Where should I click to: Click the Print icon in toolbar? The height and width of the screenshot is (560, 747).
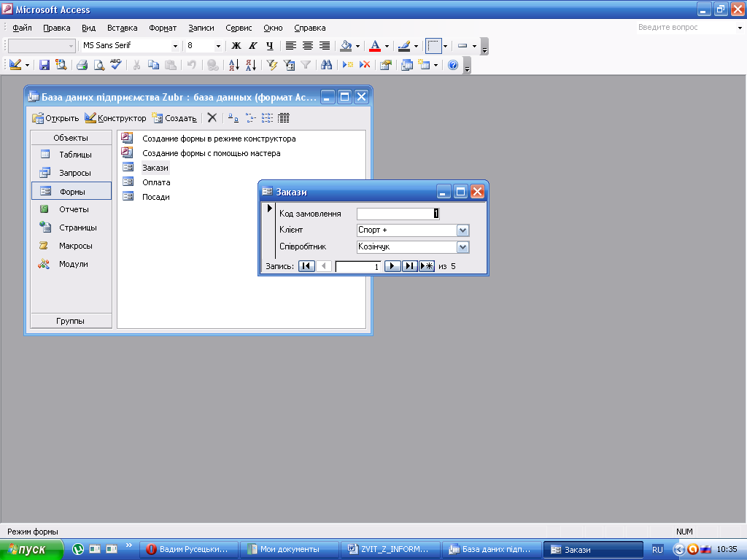[82, 65]
